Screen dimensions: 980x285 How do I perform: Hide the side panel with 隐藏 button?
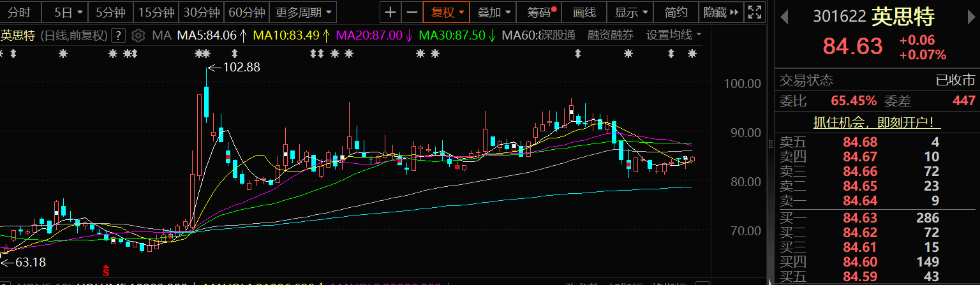(720, 12)
